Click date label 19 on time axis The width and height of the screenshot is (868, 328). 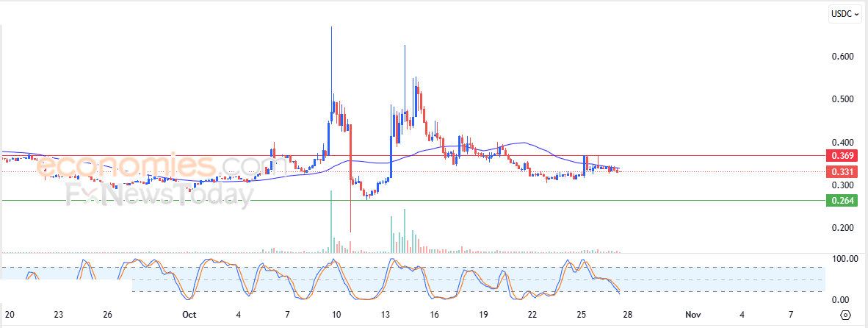click(483, 315)
